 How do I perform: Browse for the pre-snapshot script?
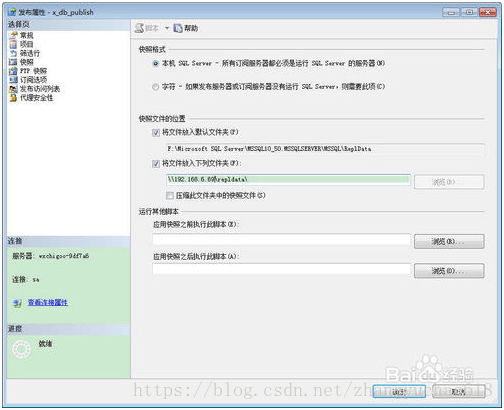click(449, 241)
